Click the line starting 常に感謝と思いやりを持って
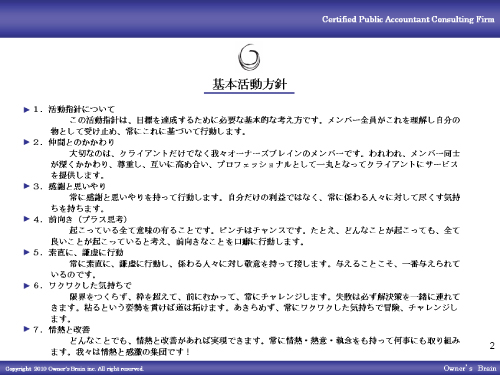 pos(265,197)
